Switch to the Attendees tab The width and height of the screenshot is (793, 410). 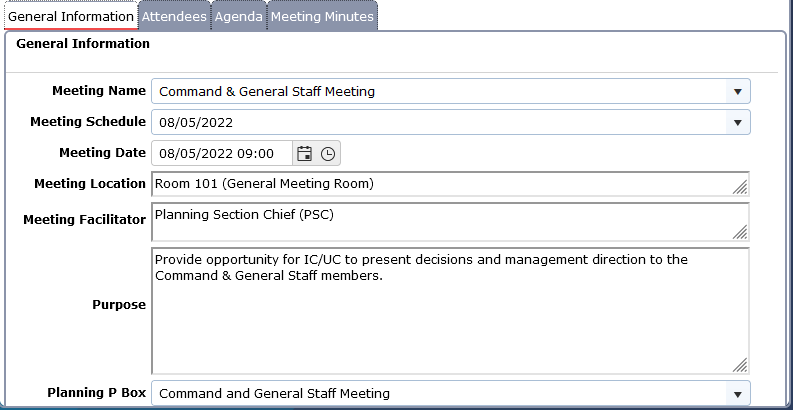[174, 16]
